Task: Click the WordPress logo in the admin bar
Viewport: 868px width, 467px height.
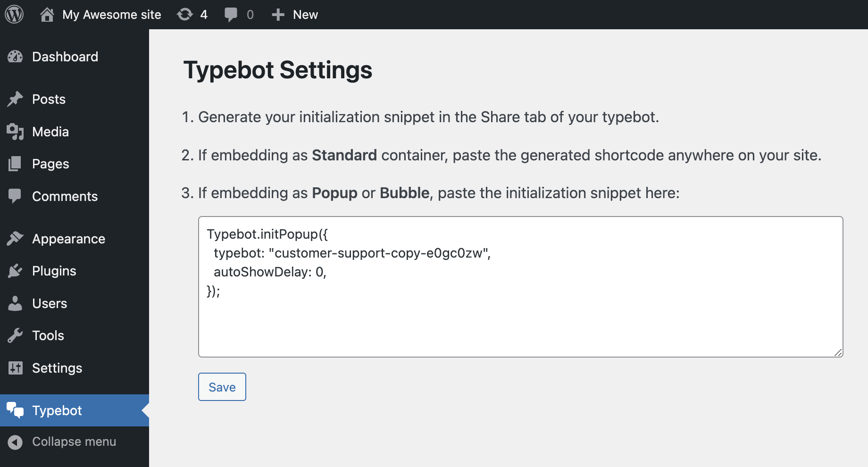Action: [14, 14]
